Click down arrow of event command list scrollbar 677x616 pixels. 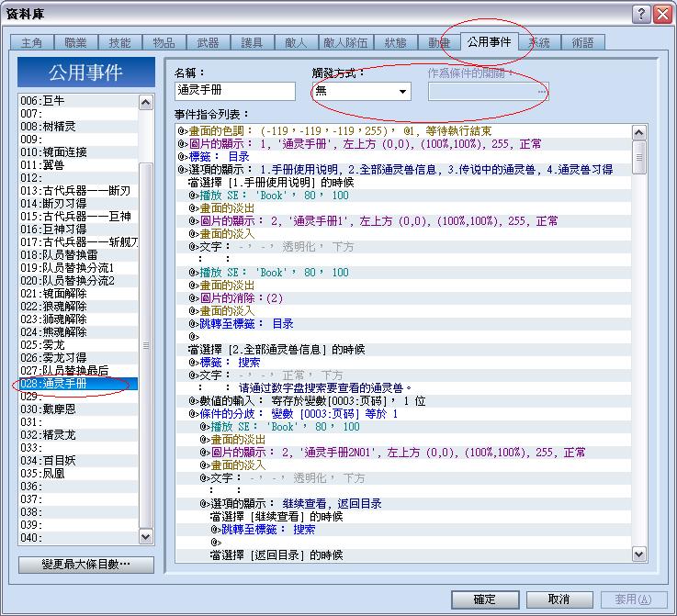(639, 554)
